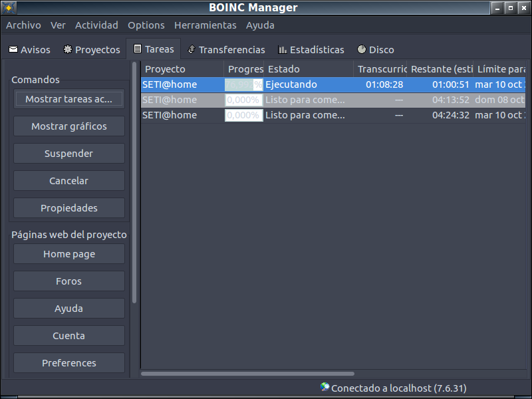Click the progress bar of the running task
Screen dimensions: 532x399
243,84
